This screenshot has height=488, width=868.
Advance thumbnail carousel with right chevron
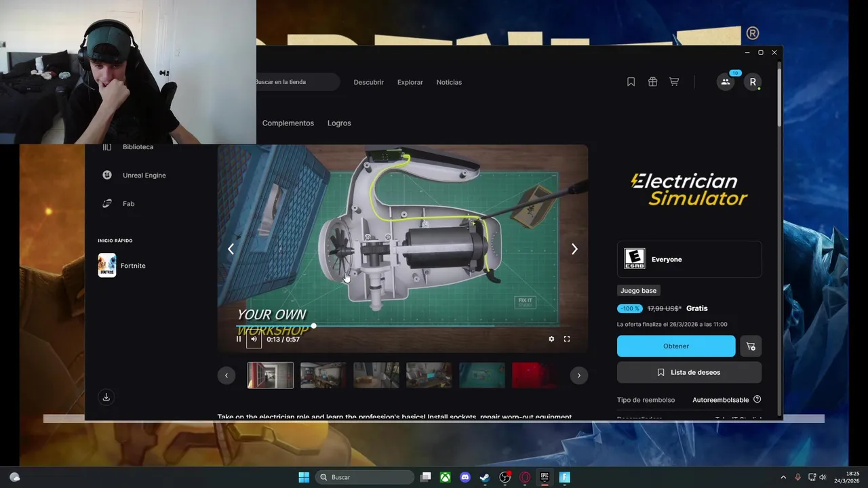coord(578,375)
